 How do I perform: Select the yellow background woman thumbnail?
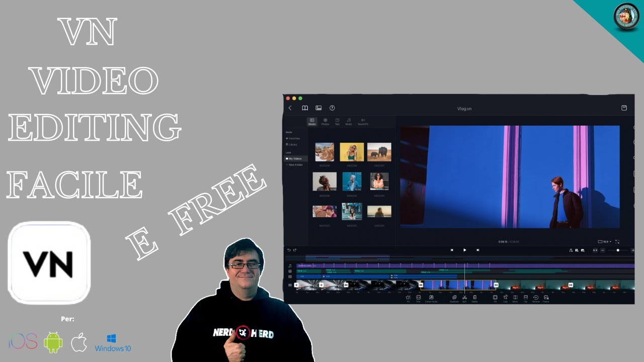(x=352, y=152)
